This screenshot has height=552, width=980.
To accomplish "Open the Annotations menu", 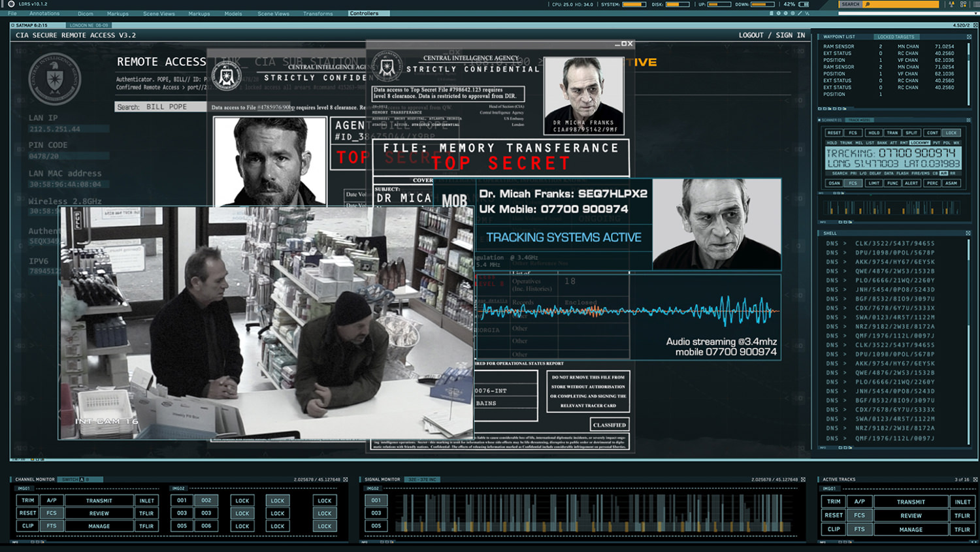I will [x=44, y=13].
